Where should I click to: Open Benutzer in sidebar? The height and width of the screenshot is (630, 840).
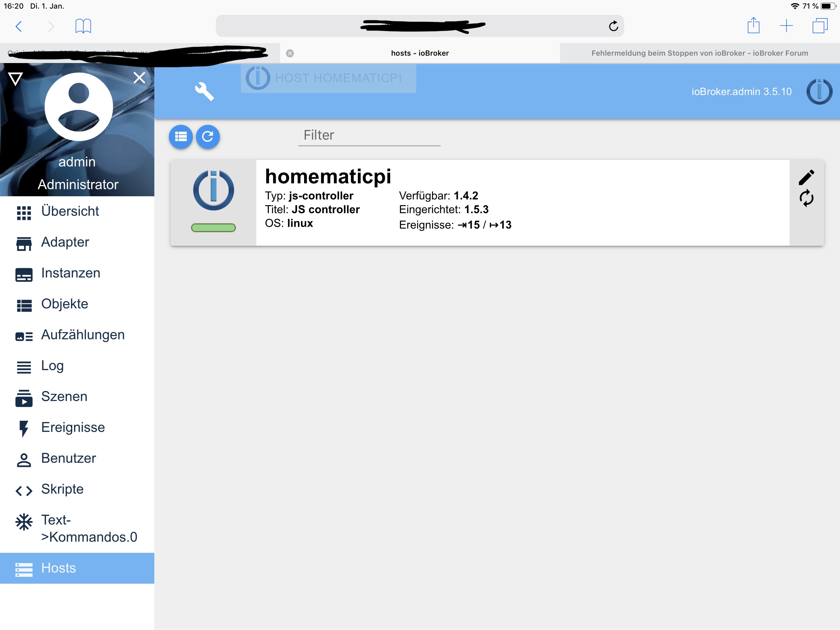point(77,458)
